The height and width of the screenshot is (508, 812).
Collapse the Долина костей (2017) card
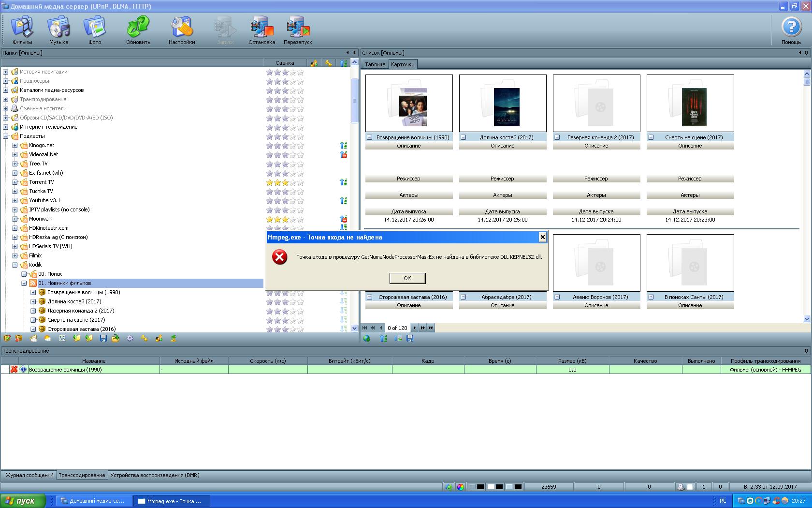[463, 137]
